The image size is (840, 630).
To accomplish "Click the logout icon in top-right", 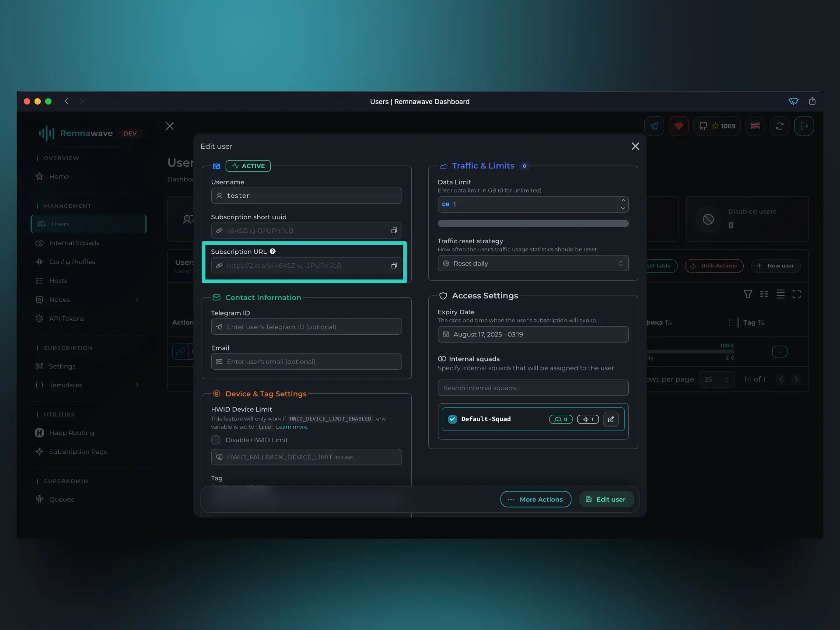I will [x=804, y=126].
